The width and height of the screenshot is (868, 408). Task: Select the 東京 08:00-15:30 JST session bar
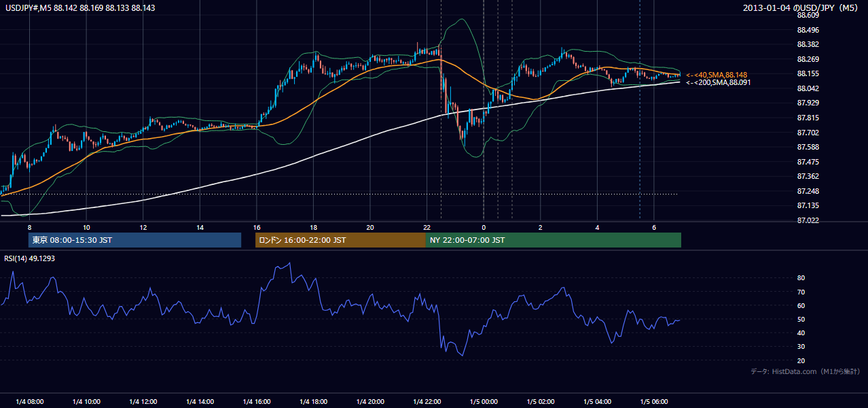point(134,240)
